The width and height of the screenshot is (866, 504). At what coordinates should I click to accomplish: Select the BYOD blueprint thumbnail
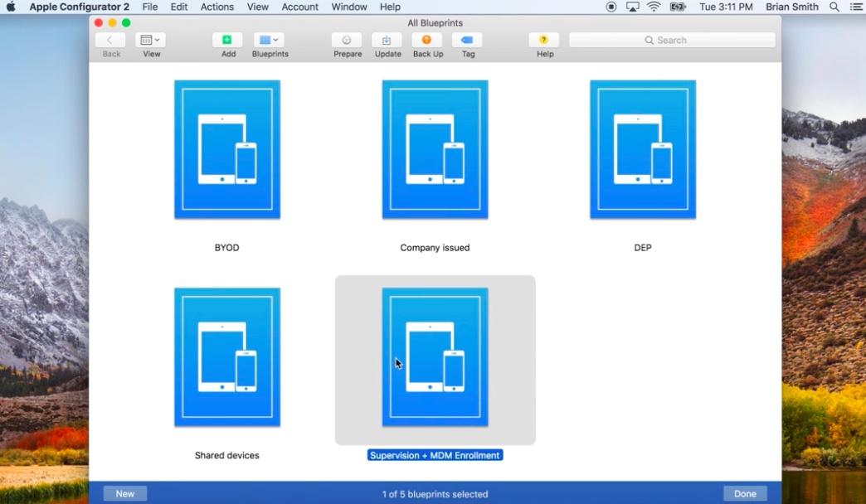(x=227, y=149)
